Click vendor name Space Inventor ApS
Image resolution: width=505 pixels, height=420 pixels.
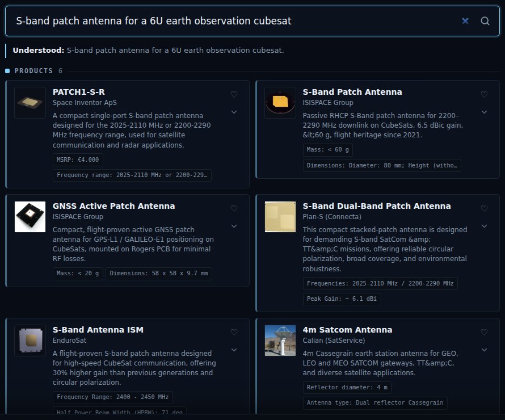pos(85,103)
